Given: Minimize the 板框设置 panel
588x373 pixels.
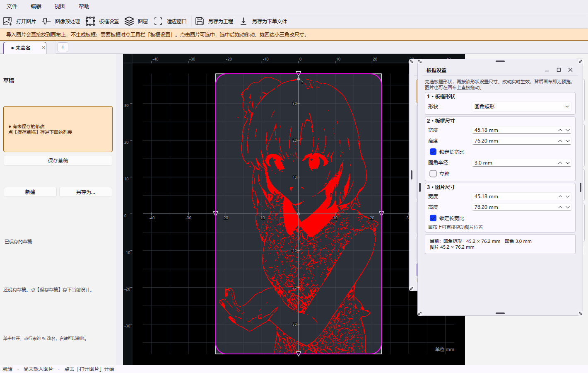Looking at the screenshot, I should click(x=547, y=70).
